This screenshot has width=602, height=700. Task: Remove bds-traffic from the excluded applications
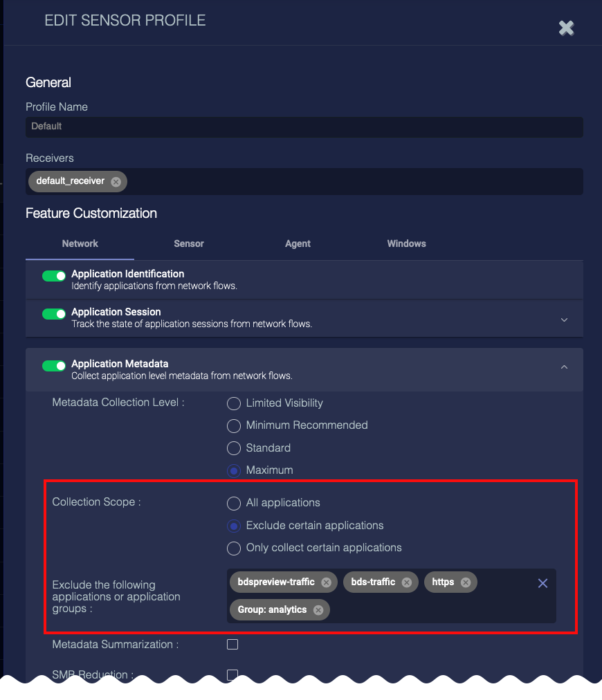pyautogui.click(x=407, y=582)
